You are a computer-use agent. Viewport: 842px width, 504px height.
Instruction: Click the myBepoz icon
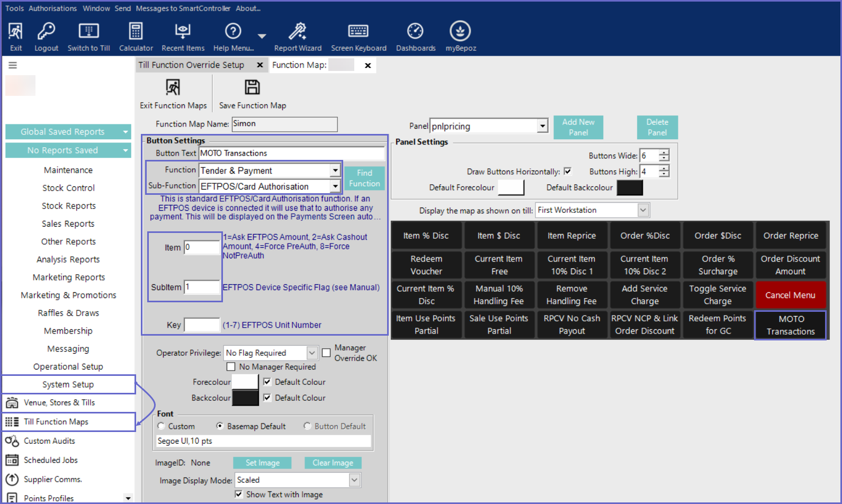(x=460, y=32)
